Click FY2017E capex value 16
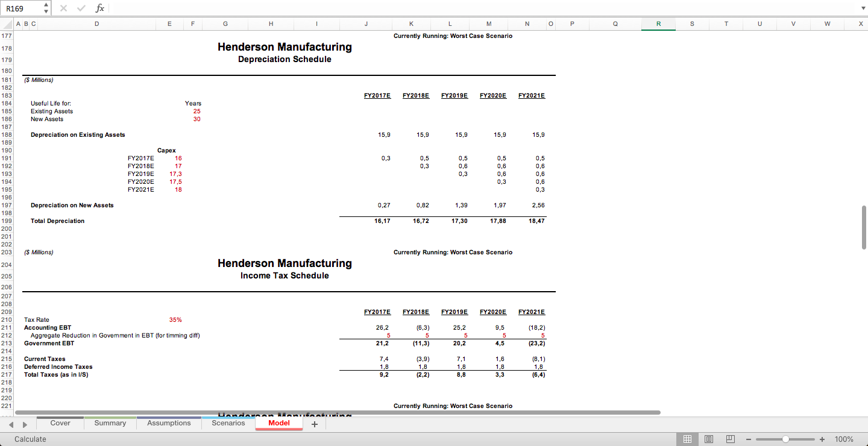 coord(178,159)
